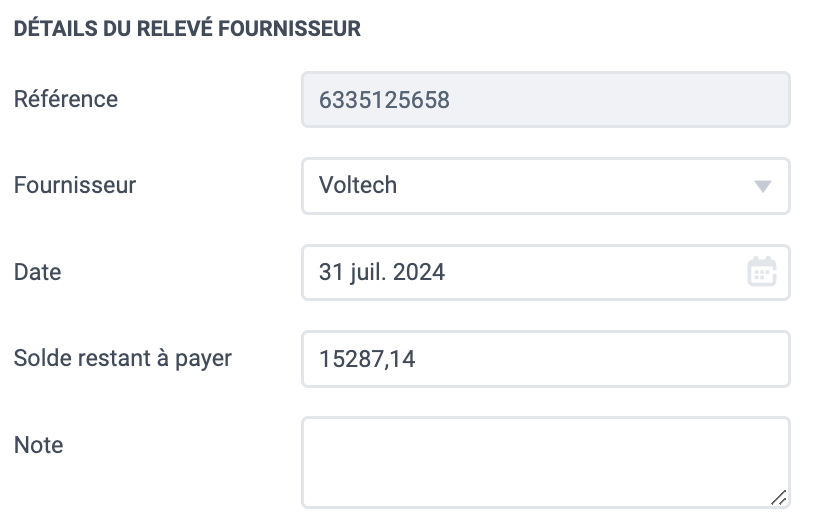Click the Solde restant à payer label
Screen dimensions: 820x532
[x=122, y=358]
